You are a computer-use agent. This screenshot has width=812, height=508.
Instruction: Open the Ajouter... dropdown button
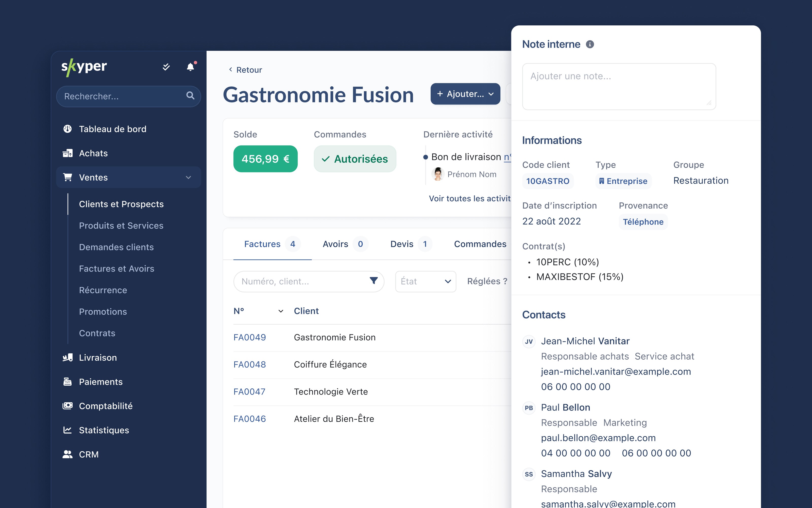tap(465, 94)
